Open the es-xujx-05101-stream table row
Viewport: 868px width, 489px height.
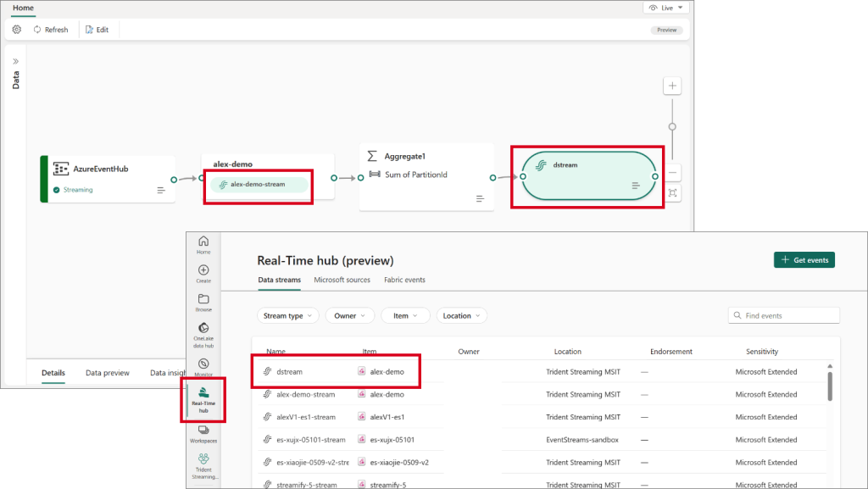[x=540, y=440]
